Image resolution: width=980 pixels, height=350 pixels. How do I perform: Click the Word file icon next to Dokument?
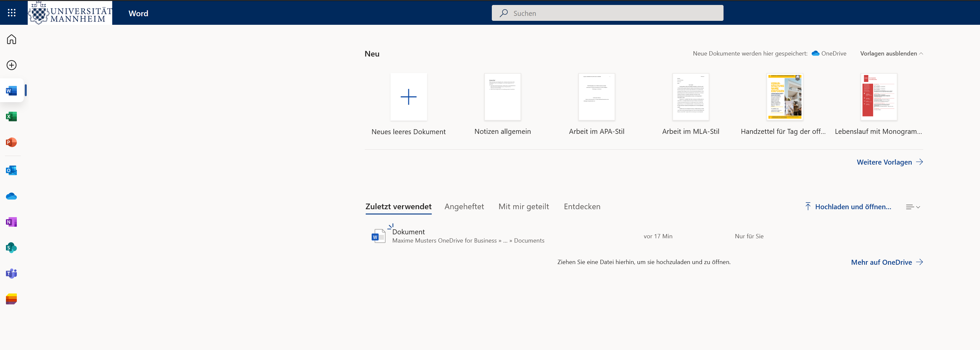(378, 236)
